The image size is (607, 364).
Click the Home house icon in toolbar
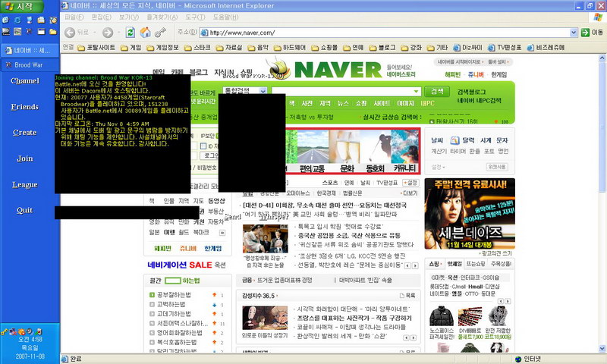pyautogui.click(x=145, y=33)
